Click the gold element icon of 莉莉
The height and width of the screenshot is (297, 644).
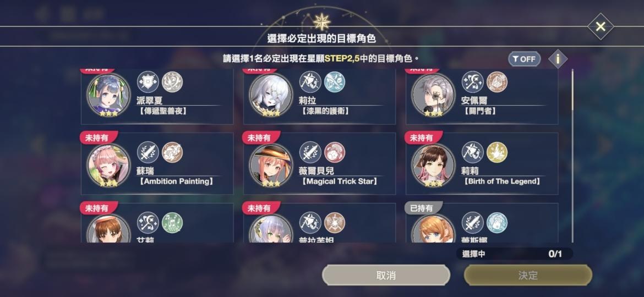point(497,152)
